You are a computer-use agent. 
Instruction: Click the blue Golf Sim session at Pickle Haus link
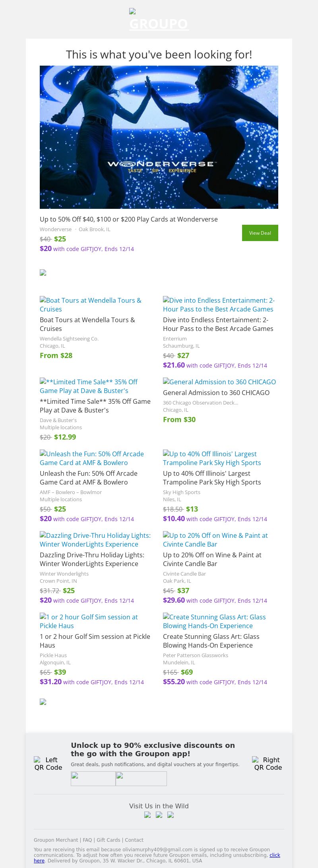[89, 621]
